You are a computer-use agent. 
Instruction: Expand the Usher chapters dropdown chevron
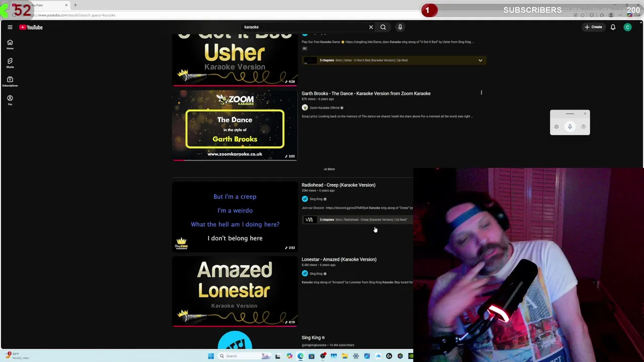(x=480, y=60)
